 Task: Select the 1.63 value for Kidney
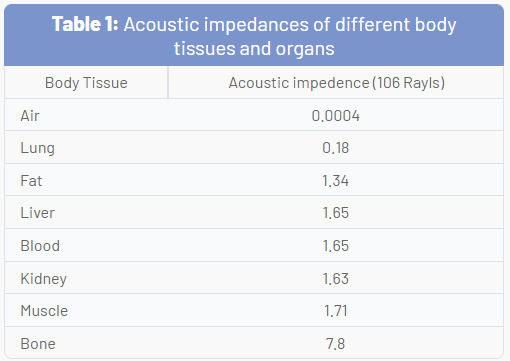[335, 278]
